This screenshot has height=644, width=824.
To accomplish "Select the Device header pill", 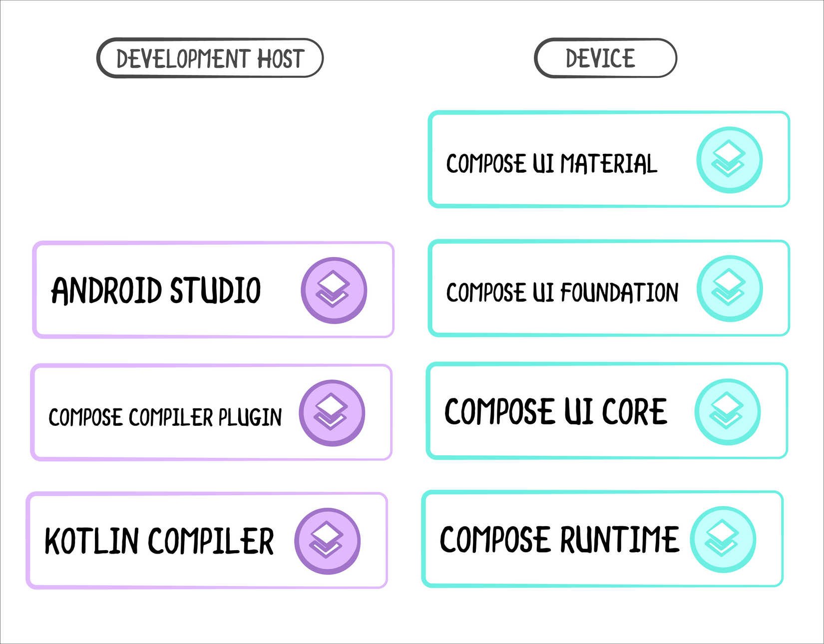I will (605, 58).
